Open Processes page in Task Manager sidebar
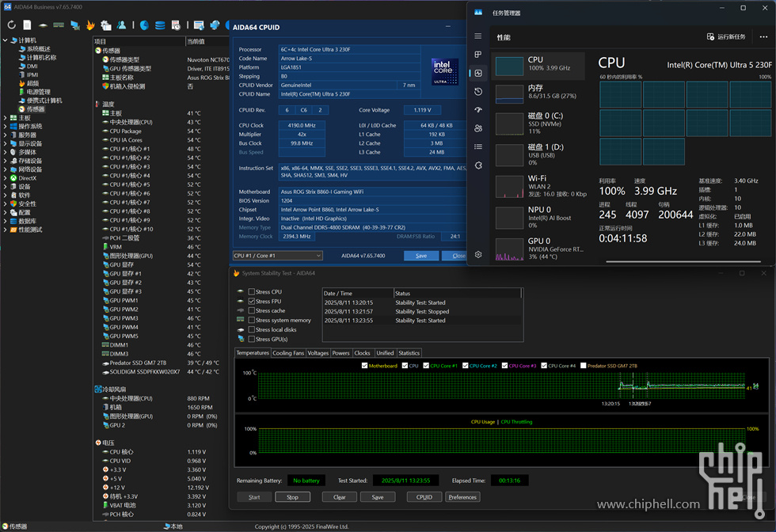 pos(478,55)
